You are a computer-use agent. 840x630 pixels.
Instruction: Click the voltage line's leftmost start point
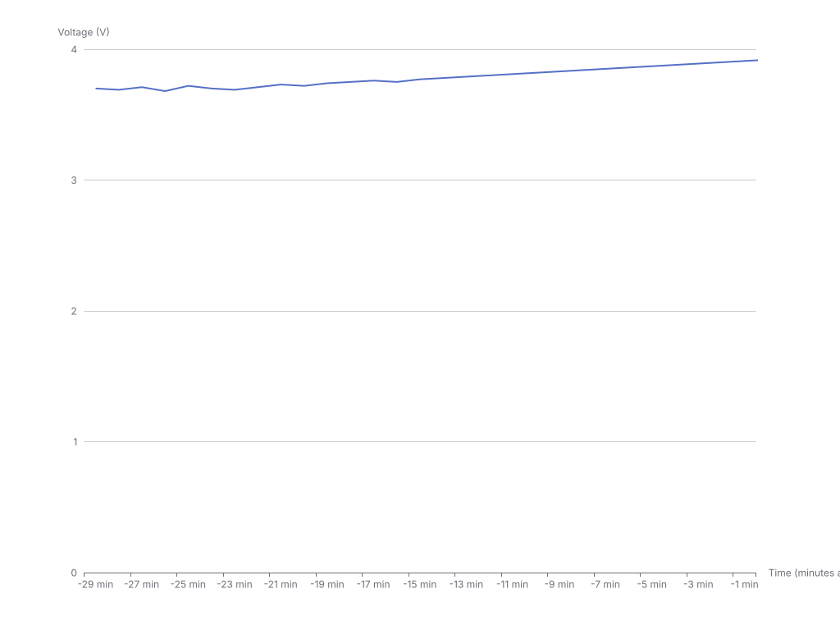(96, 88)
